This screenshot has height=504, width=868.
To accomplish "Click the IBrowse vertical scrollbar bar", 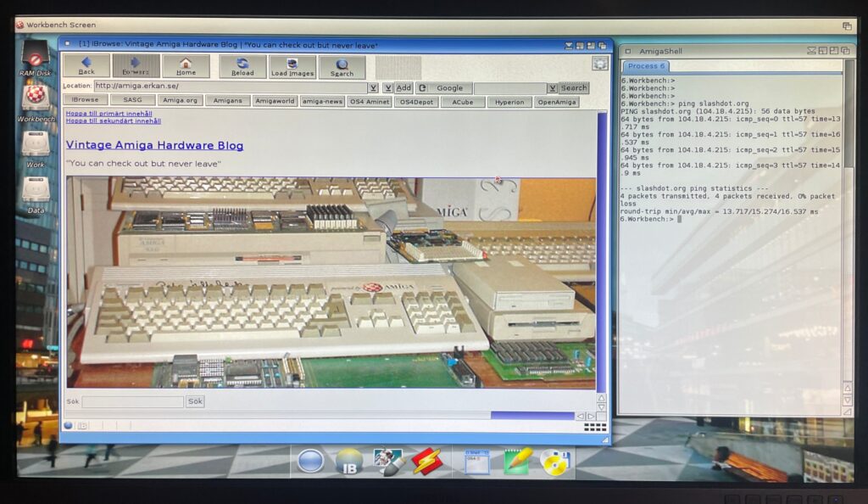I will tap(602, 252).
